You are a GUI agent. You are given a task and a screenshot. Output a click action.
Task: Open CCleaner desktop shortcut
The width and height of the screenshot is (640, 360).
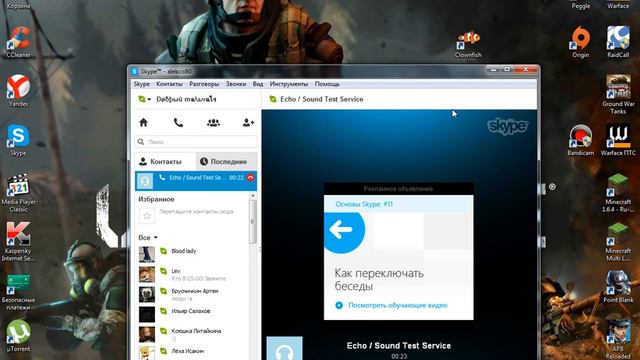click(x=18, y=42)
